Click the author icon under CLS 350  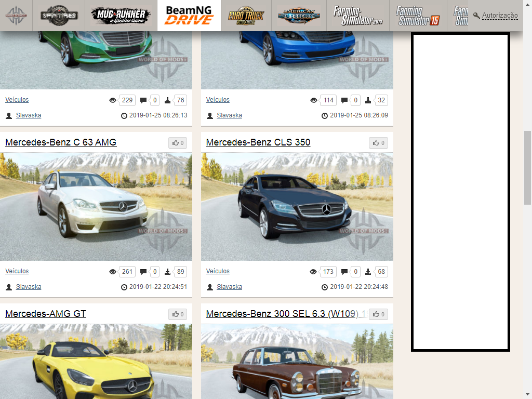click(210, 287)
